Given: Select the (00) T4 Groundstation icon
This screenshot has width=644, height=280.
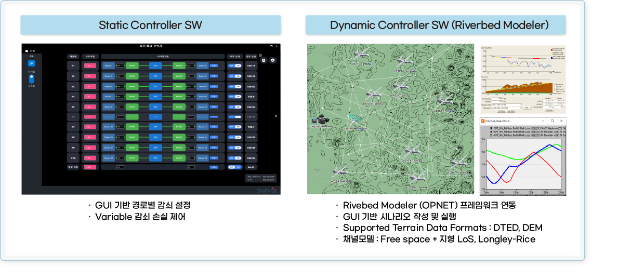Looking at the screenshot, I should tap(321, 120).
